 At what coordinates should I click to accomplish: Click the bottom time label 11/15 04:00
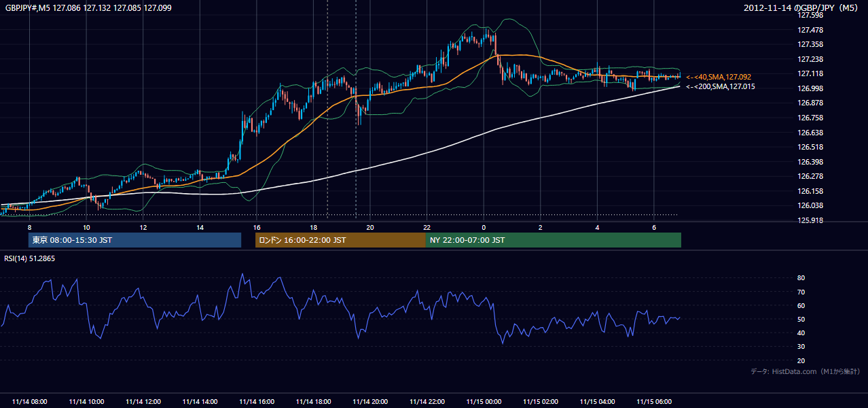[x=597, y=402]
